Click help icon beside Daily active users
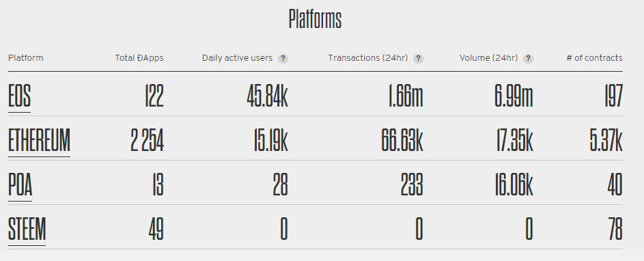This screenshot has height=261, width=644. point(283,59)
